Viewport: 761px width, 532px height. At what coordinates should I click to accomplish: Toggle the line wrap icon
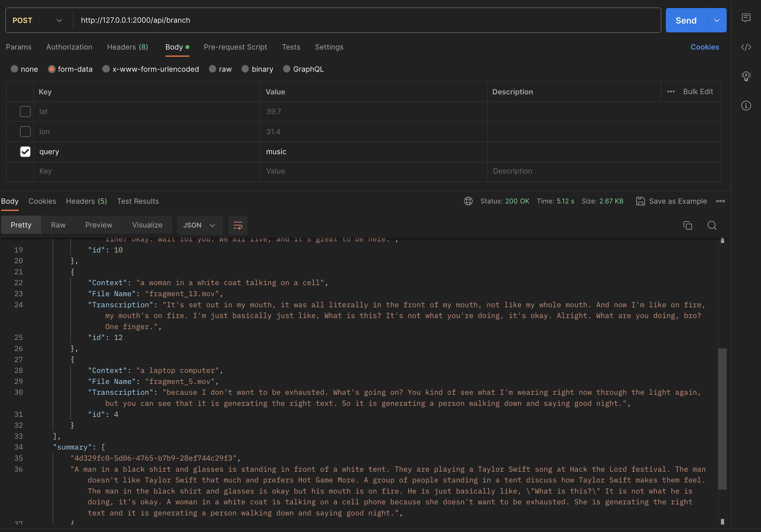[238, 225]
